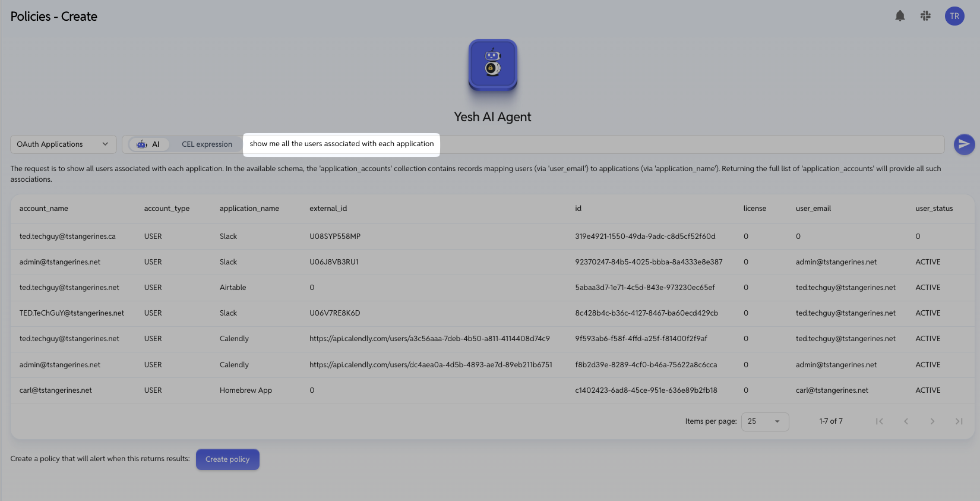This screenshot has height=501, width=980.
Task: Click the Yesh AI Agent robot logo
Action: coord(493,65)
